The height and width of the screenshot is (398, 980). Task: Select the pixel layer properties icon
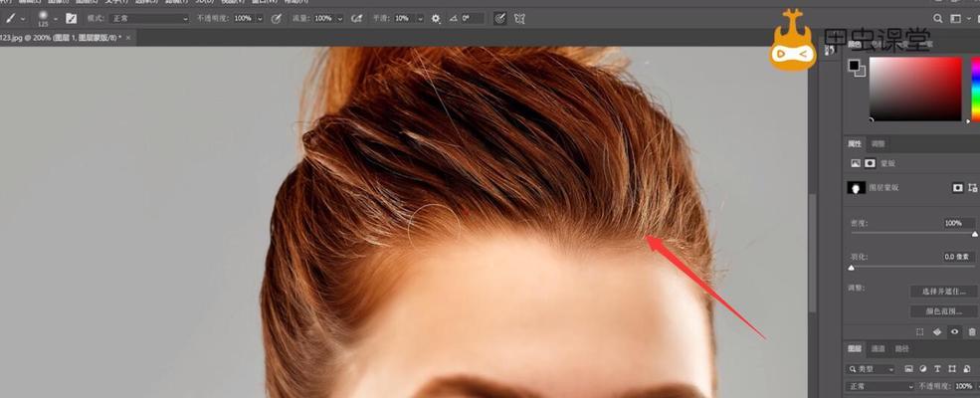[x=855, y=164]
